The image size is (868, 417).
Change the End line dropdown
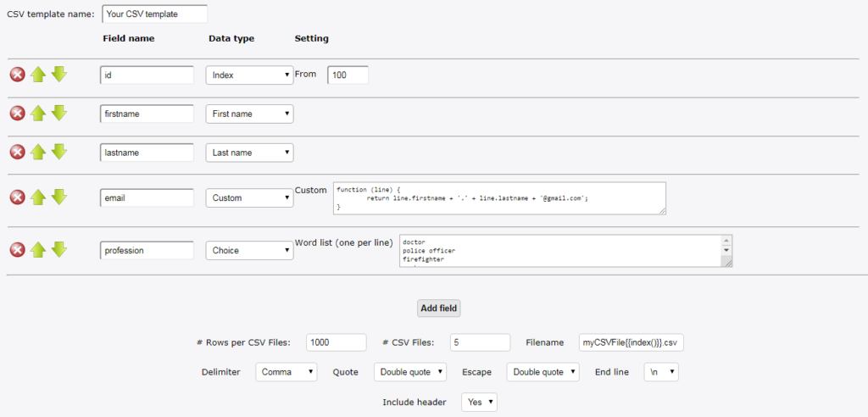661,372
